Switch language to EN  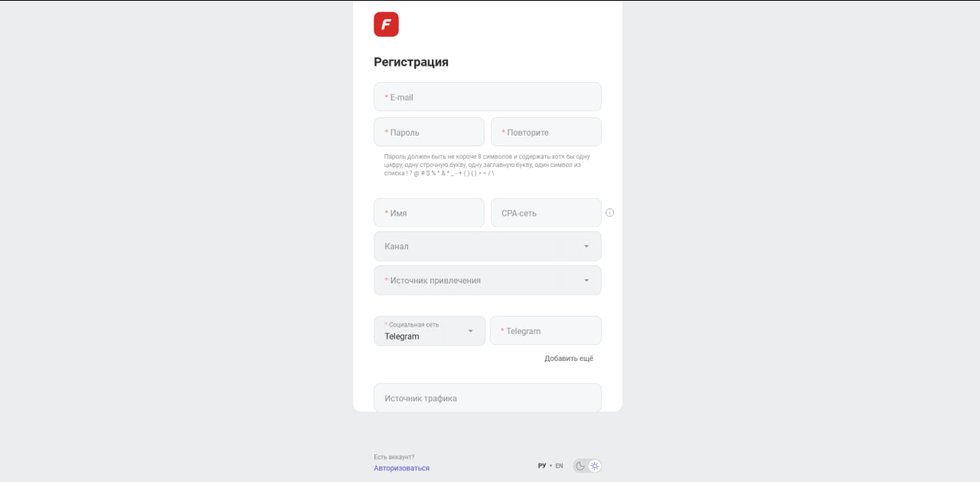click(559, 466)
